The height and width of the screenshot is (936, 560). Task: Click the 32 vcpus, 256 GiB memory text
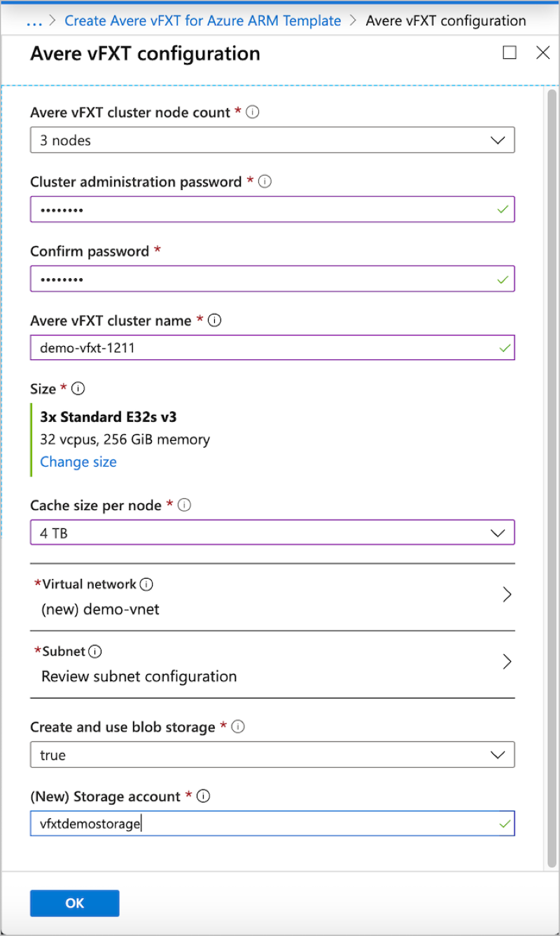[x=125, y=440]
